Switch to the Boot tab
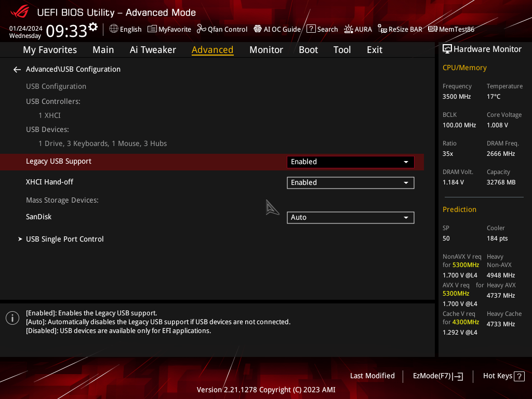532x399 pixels. point(308,50)
